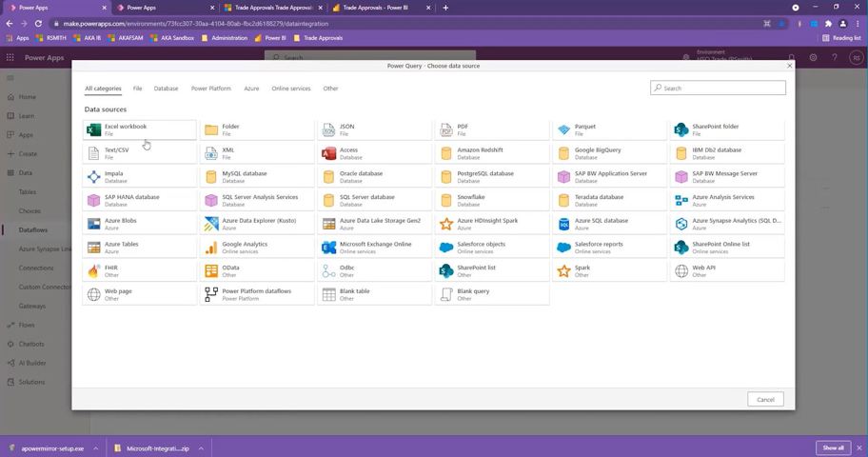
Task: Select the Excel workbook data source icon
Action: (94, 130)
